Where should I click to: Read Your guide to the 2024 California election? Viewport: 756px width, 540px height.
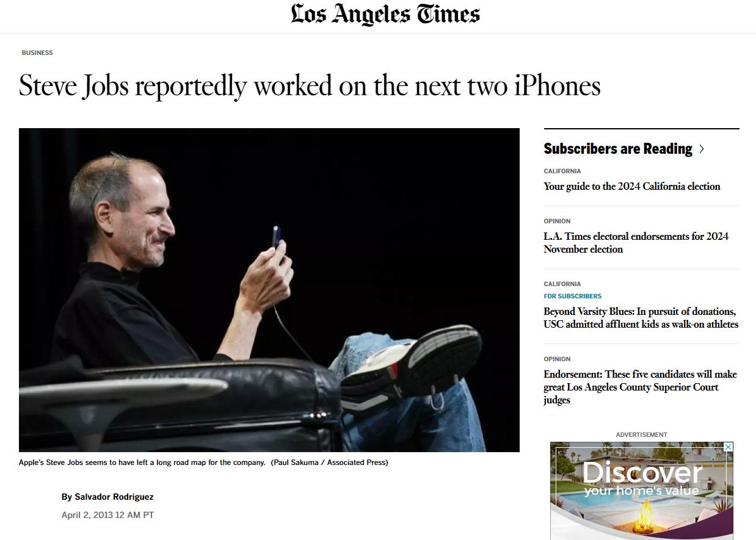point(632,186)
